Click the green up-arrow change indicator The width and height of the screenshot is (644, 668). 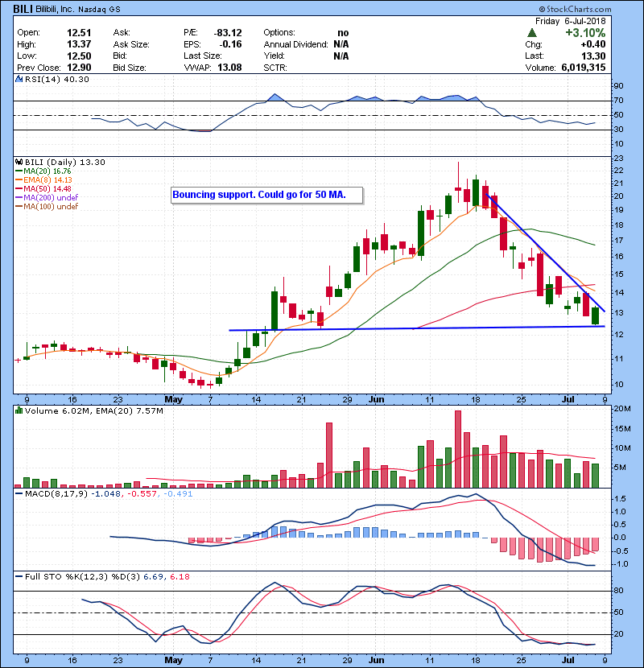(x=531, y=33)
